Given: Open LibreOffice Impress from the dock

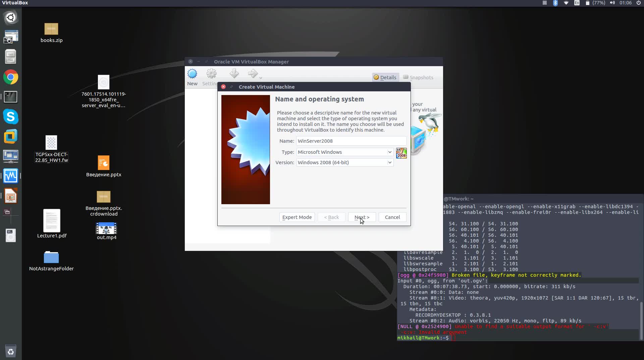Looking at the screenshot, I should 11,196.
